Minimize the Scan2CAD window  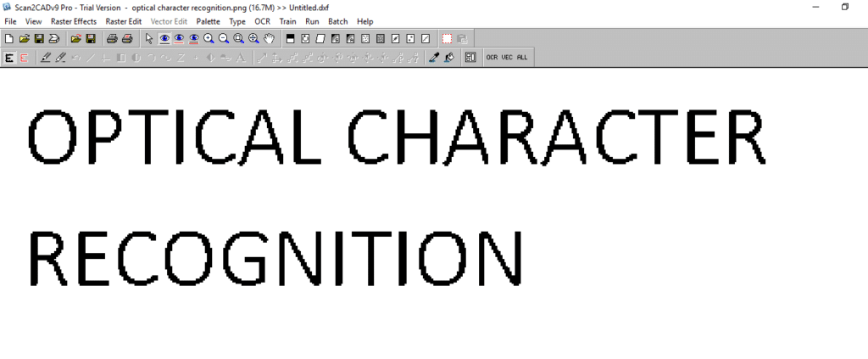[x=816, y=7]
